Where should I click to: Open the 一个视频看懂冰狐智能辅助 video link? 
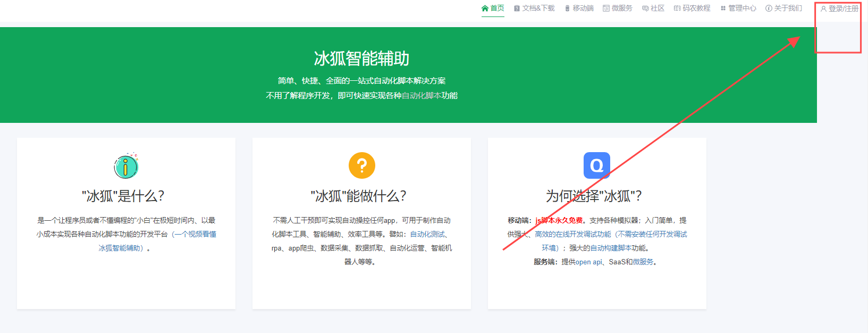pos(157,241)
